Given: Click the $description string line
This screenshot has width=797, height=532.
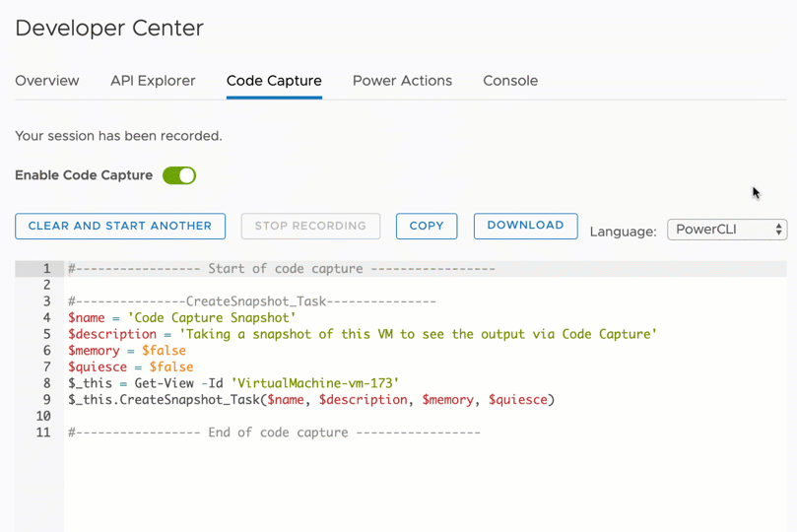Looking at the screenshot, I should 362,334.
